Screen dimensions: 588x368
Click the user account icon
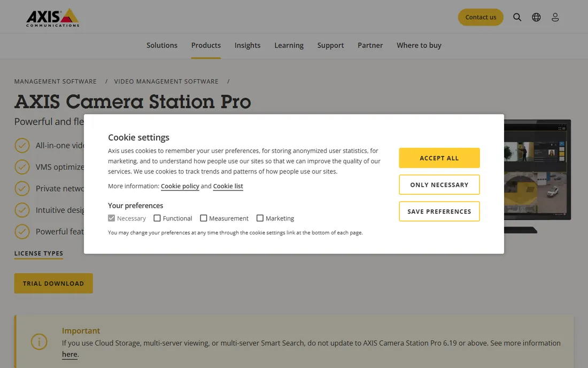[x=555, y=17]
